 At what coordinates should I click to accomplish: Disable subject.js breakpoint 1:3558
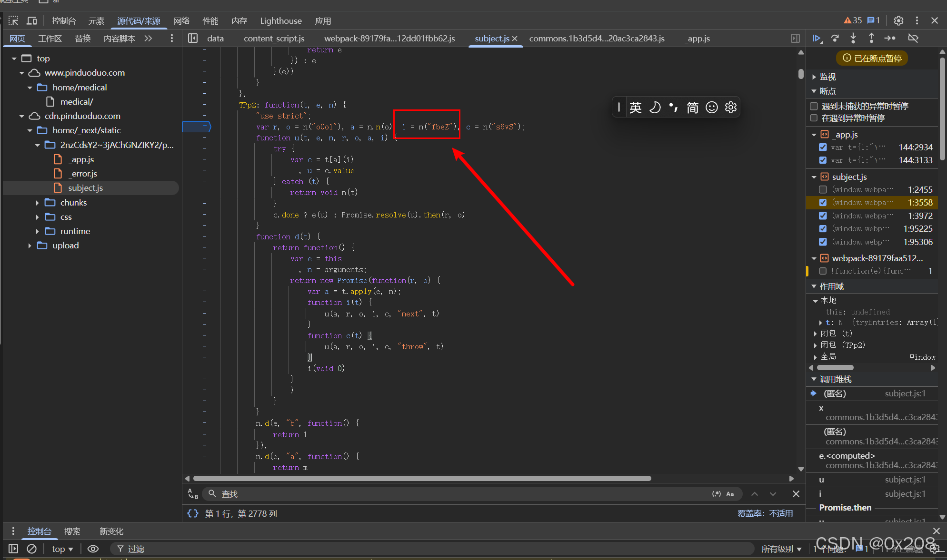(823, 202)
